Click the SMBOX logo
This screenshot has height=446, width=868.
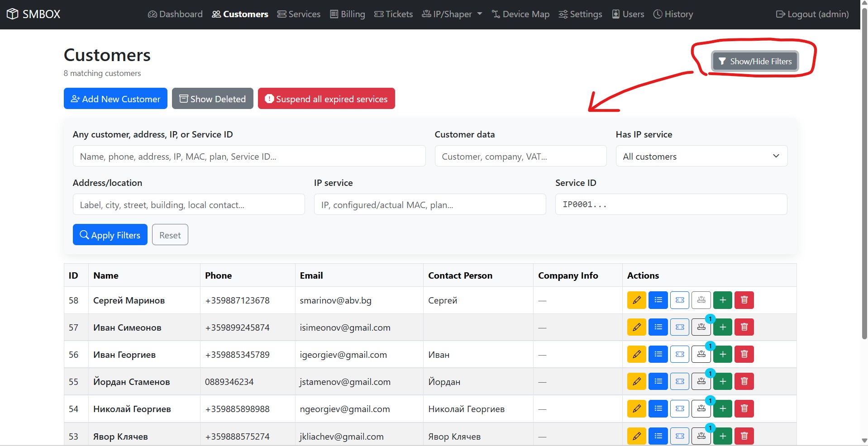click(33, 14)
